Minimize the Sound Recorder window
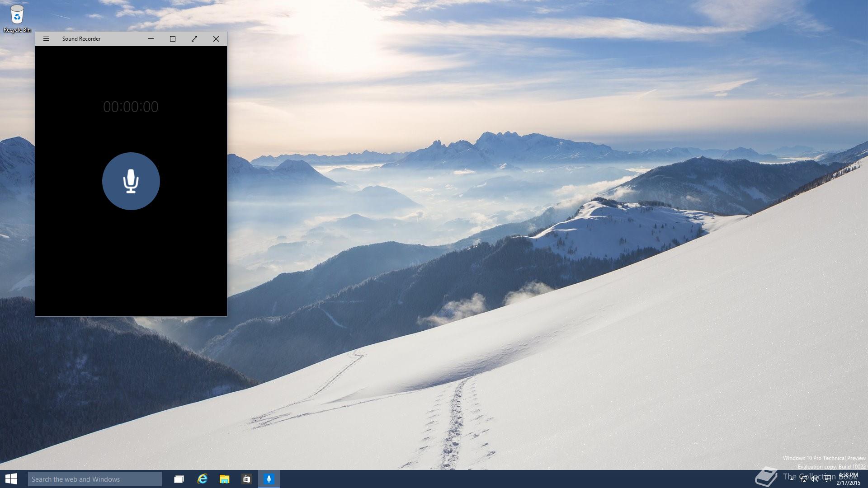This screenshot has width=868, height=488. 151,39
